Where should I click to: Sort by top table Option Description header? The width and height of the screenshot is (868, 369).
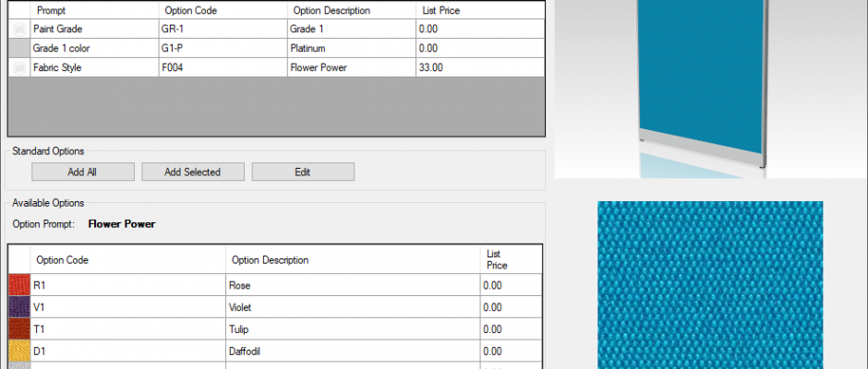352,10
